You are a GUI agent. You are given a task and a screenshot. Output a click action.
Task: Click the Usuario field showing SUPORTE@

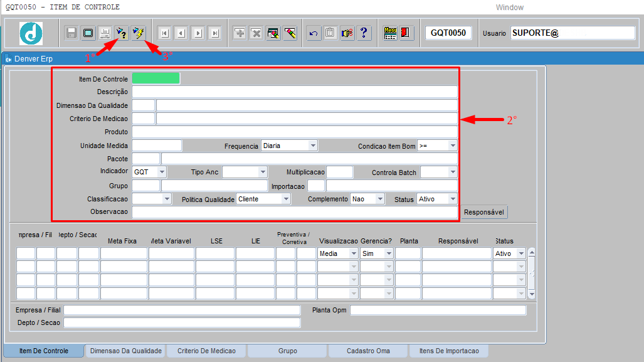click(573, 33)
